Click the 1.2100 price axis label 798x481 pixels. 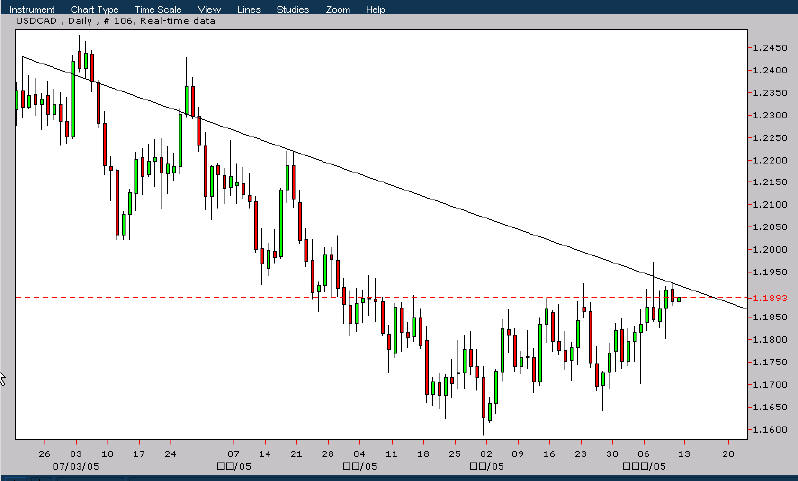(x=770, y=204)
